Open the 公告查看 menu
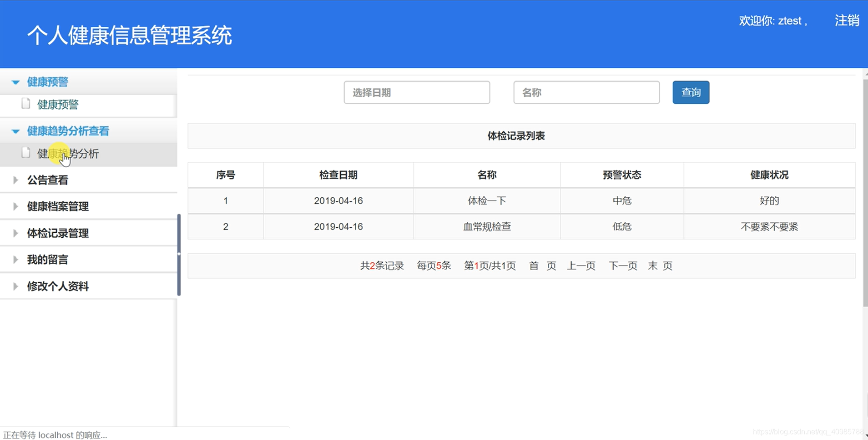868x440 pixels. (48, 180)
